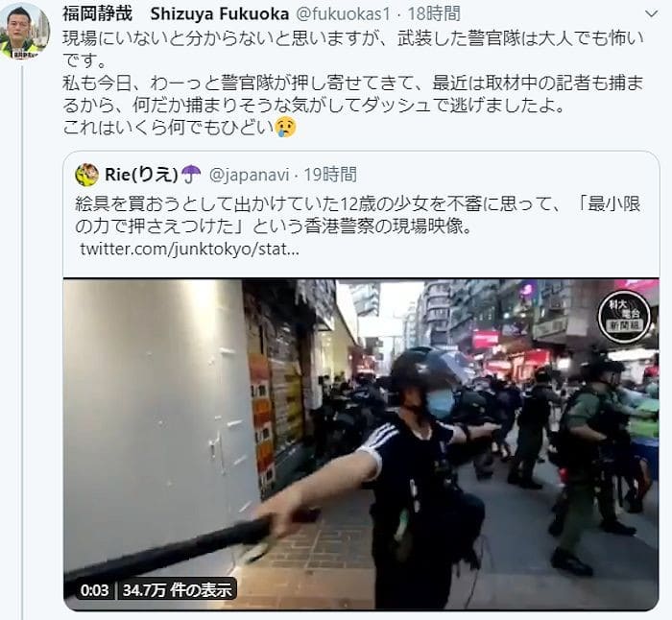Open Shizuya Fukuoka's profile avatar

(25, 32)
